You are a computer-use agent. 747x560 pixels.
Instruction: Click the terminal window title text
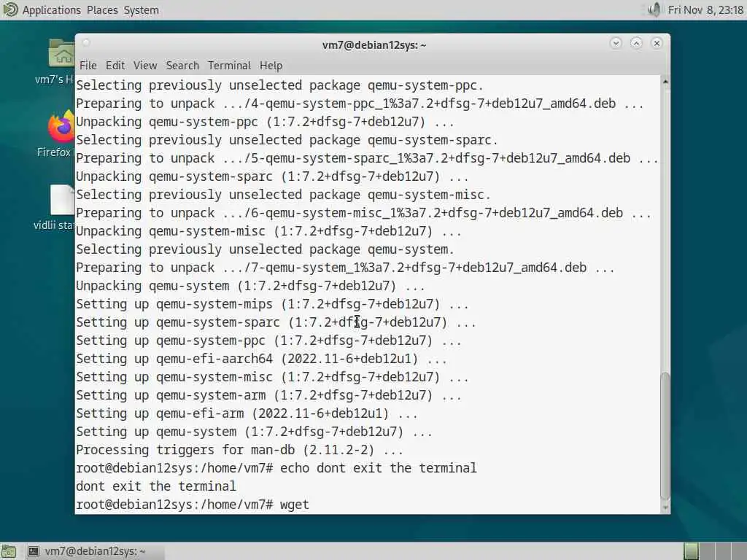(x=374, y=45)
